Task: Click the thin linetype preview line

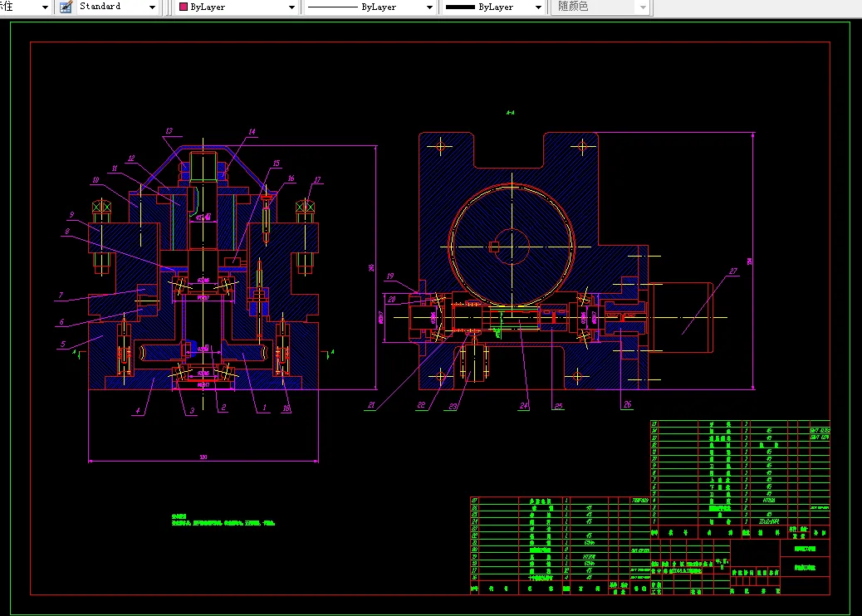Action: click(x=333, y=7)
